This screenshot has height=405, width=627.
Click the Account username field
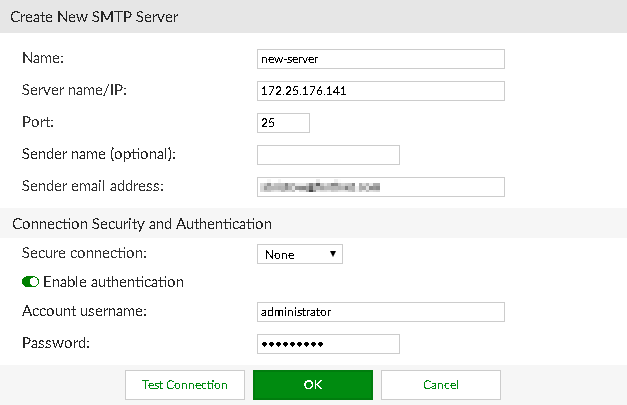380,312
